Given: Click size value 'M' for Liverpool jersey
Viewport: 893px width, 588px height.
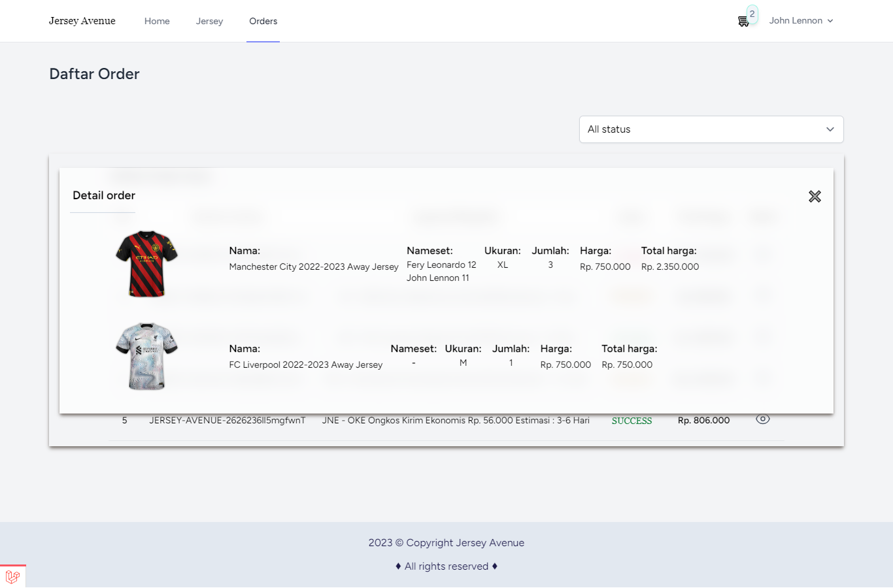Looking at the screenshot, I should tap(463, 363).
